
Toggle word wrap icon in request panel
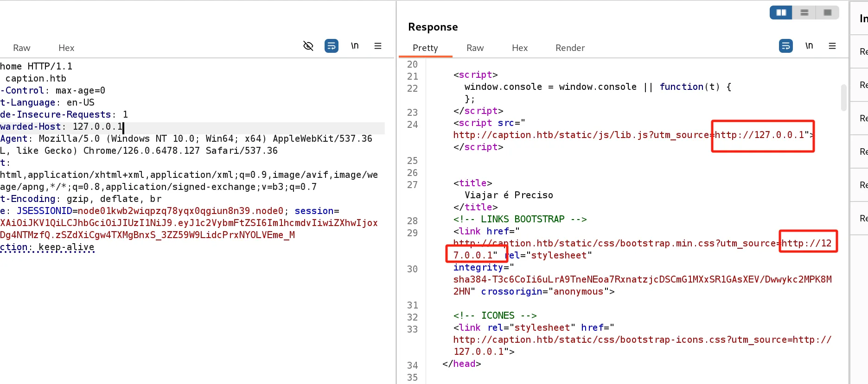tap(332, 46)
